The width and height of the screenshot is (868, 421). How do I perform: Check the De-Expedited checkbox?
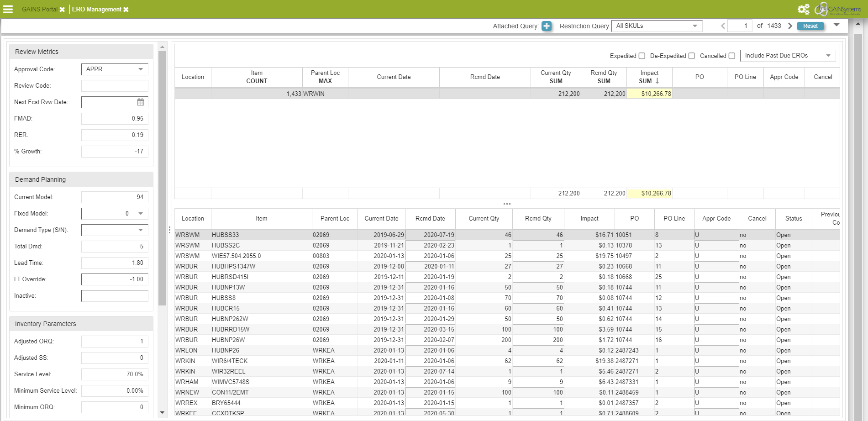(x=691, y=56)
